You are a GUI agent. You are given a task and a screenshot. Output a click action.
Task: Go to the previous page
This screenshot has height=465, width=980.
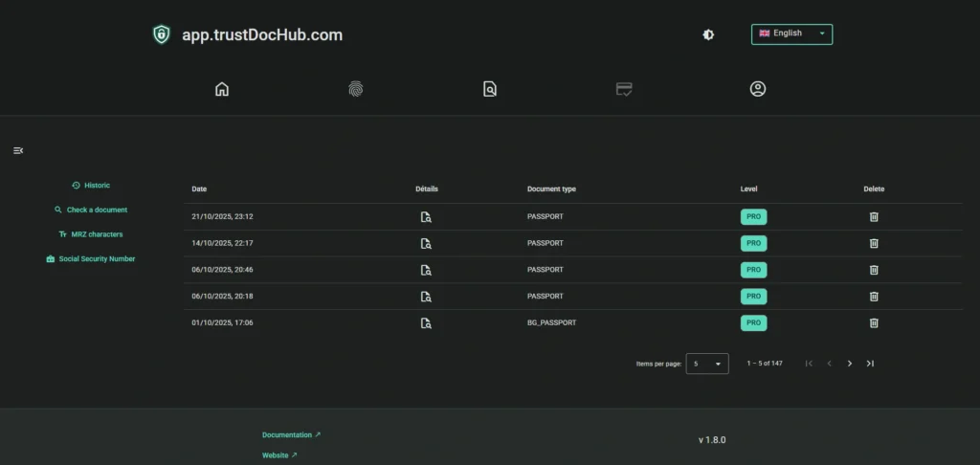tap(830, 364)
